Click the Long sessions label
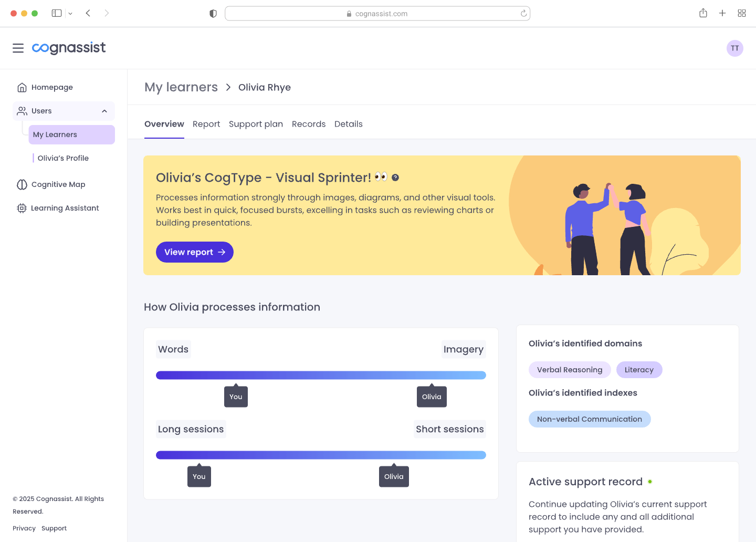This screenshot has width=756, height=542. tap(191, 429)
